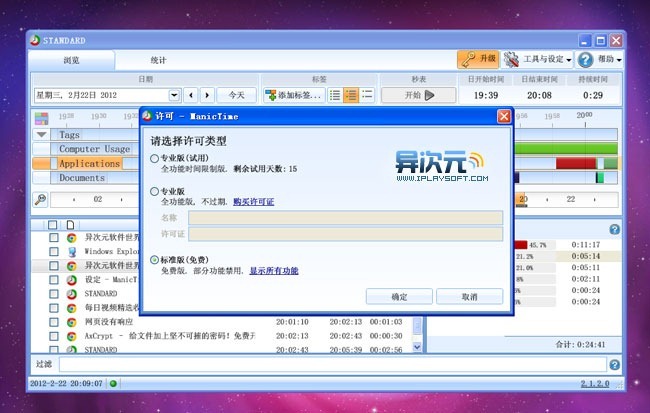Check the Windows Explorer row checkbox
This screenshot has width=650, height=413.
pyautogui.click(x=54, y=251)
